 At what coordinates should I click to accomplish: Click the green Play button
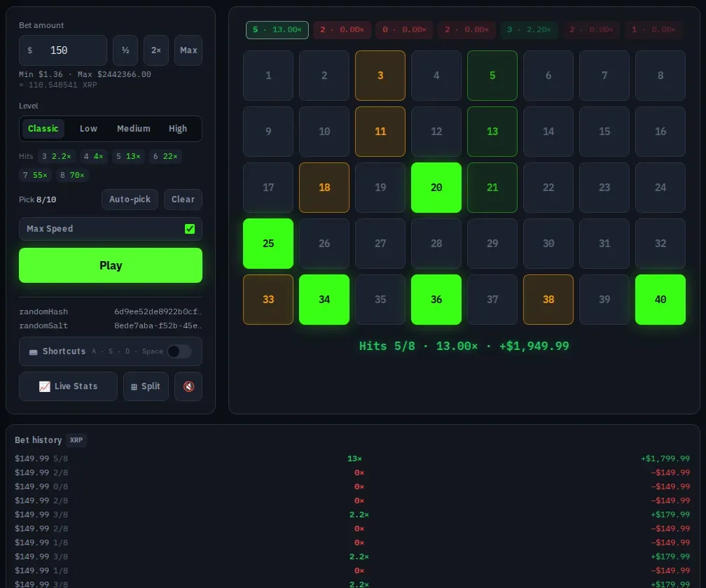(111, 265)
